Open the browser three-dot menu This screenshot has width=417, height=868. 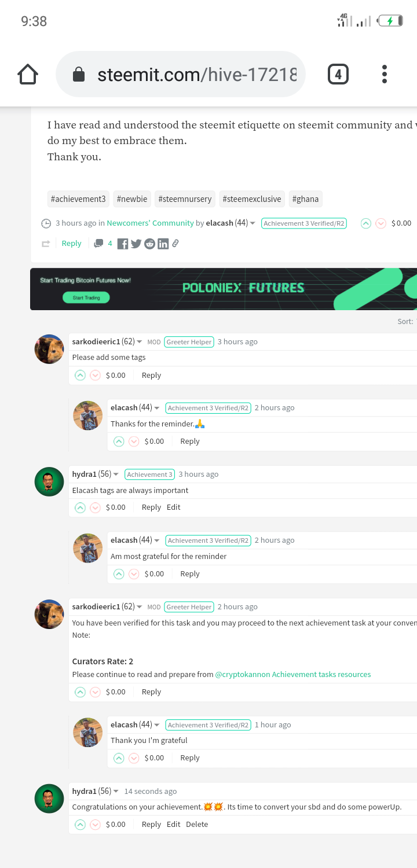385,74
